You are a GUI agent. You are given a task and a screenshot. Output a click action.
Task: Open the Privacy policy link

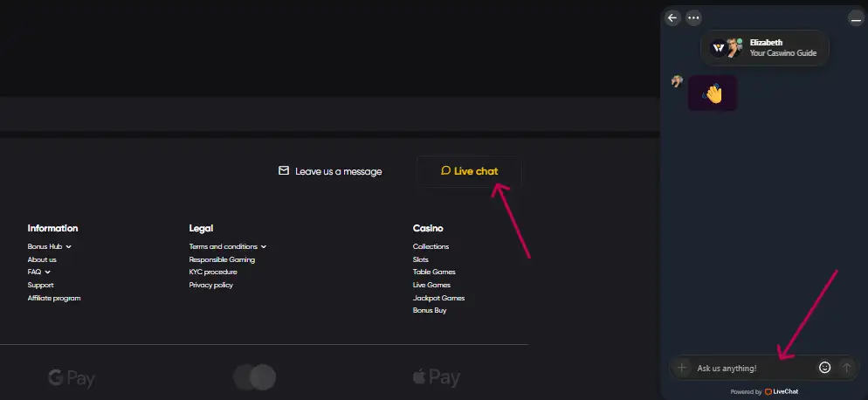[x=211, y=285]
